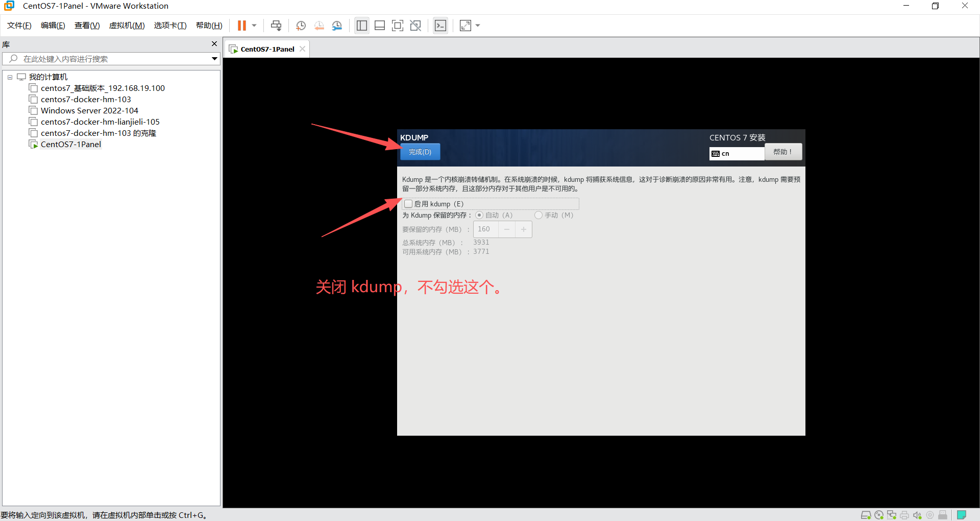Viewport: 980px width, 521px height.
Task: Click the stretch guest display icon
Action: point(465,26)
